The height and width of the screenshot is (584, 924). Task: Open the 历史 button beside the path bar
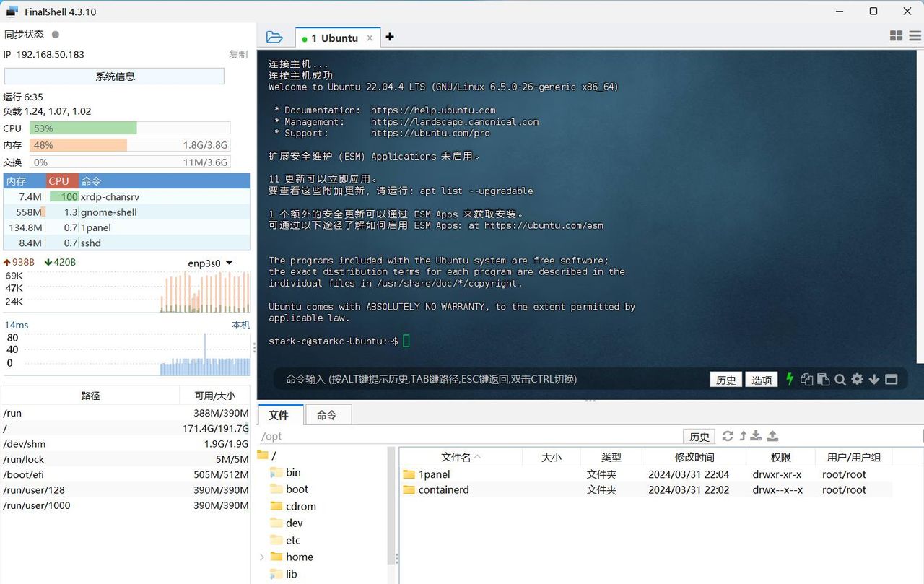[x=699, y=436]
